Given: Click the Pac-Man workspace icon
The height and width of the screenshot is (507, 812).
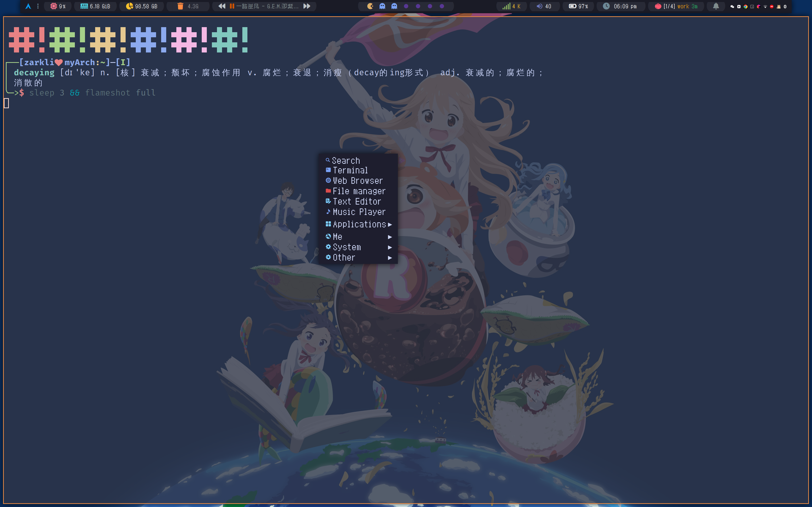Looking at the screenshot, I should pos(370,6).
